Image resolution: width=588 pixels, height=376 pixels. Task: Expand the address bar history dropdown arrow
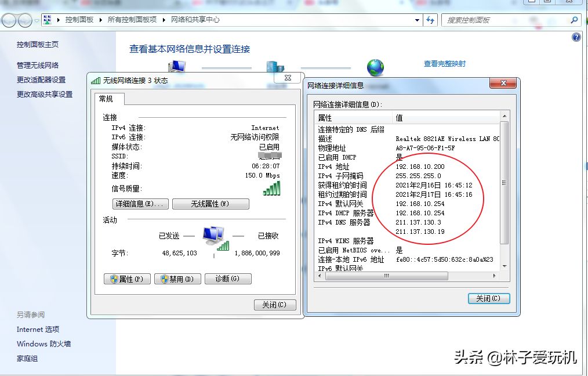(x=418, y=20)
